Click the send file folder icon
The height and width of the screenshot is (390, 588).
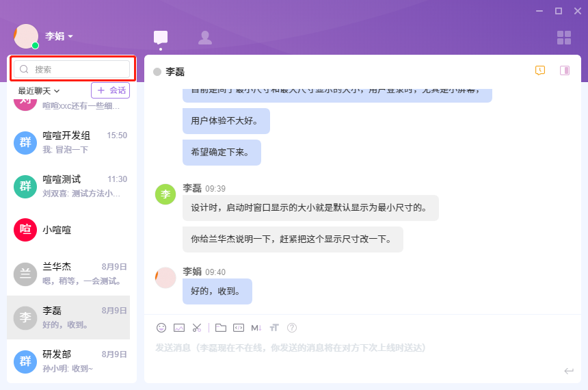point(221,328)
